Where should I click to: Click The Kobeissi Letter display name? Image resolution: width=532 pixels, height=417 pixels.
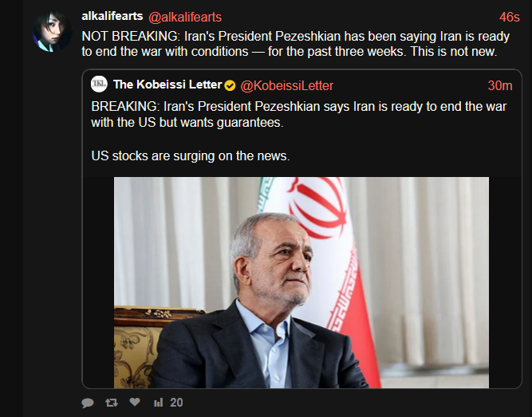tap(167, 85)
